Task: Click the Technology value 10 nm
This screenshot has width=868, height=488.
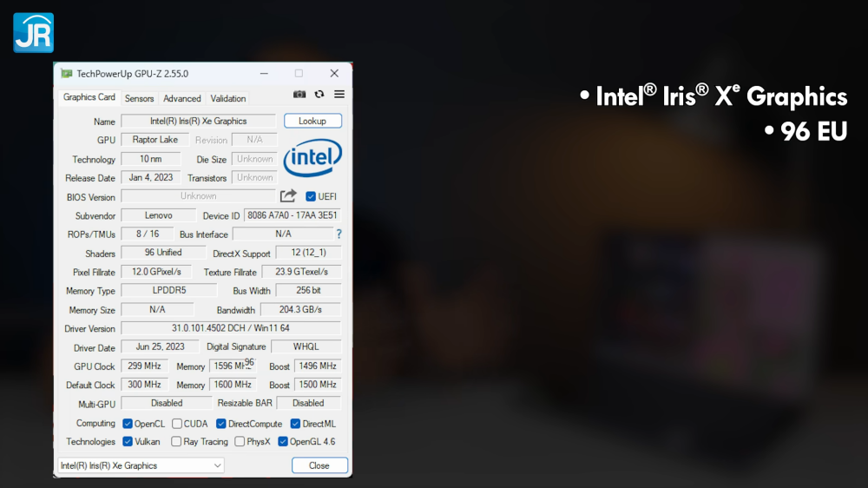Action: point(150,159)
